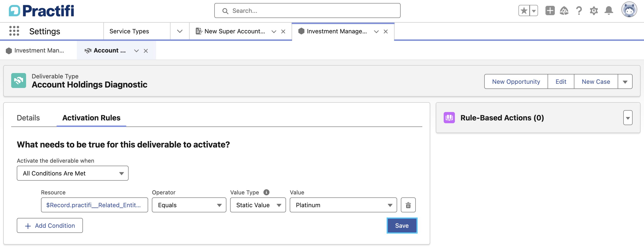Screen dimensions: 644x249
Task: Click the Edit button
Action: click(561, 82)
